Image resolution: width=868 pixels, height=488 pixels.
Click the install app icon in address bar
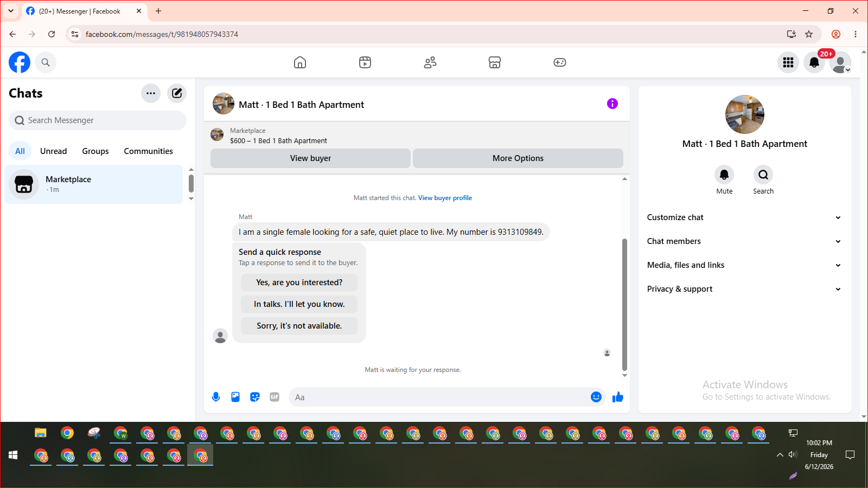792,34
